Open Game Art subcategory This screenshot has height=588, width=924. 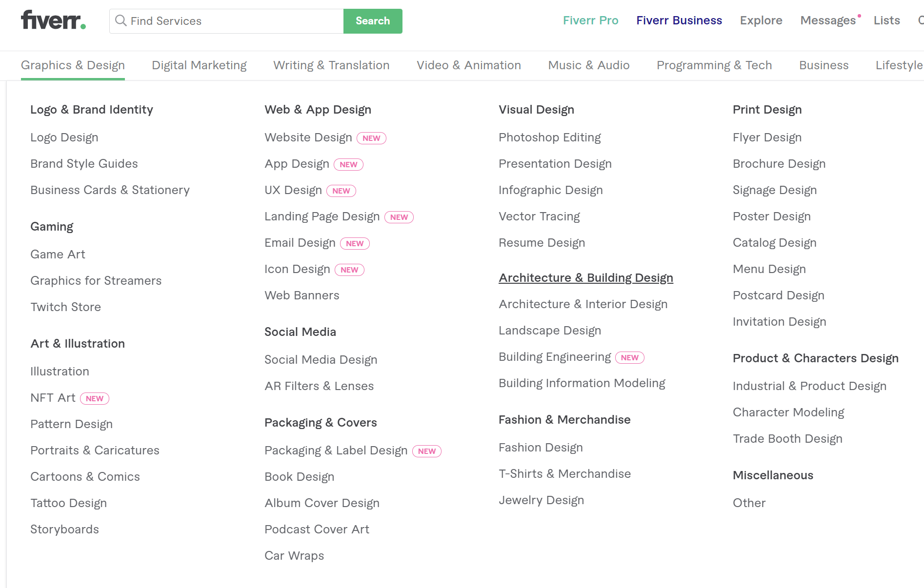coord(58,255)
